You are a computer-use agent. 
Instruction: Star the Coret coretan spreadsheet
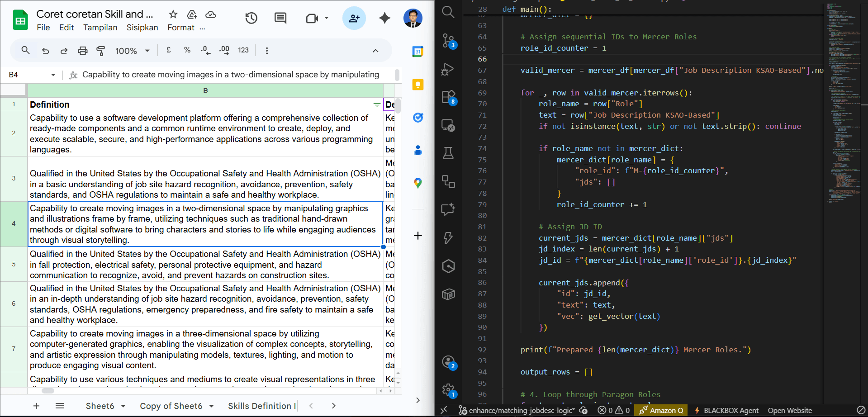click(173, 14)
